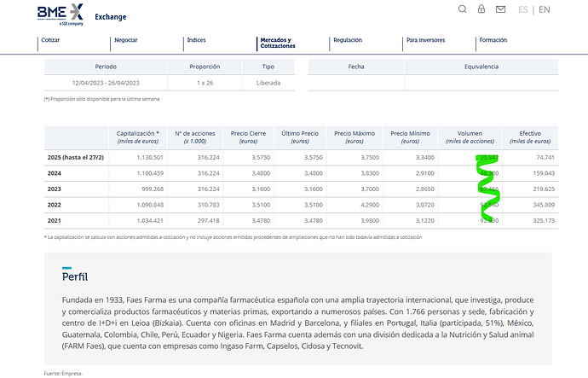The width and height of the screenshot is (588, 378).
Task: Click period cell 12/04/2023 - 26/04/2023
Action: tap(106, 83)
